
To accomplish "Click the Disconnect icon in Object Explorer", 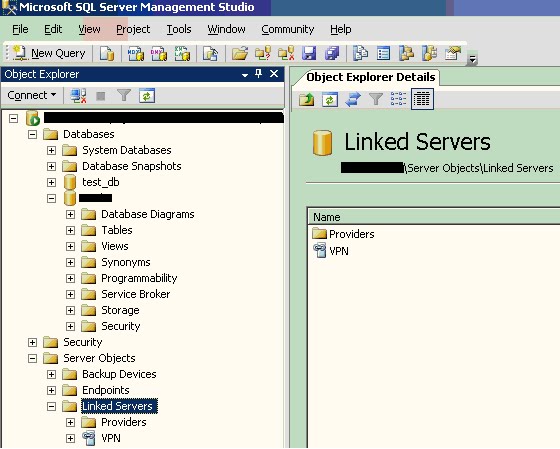I will (78, 96).
